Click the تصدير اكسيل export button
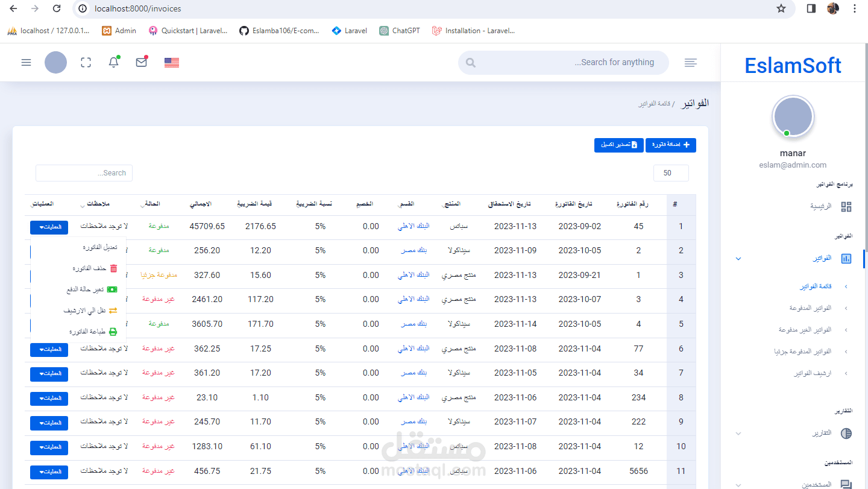This screenshot has height=489, width=868. click(x=619, y=145)
